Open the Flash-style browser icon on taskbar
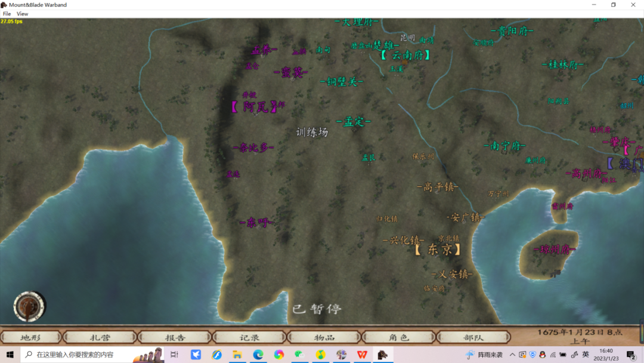Image resolution: width=644 pixels, height=363 pixels. pos(216,355)
